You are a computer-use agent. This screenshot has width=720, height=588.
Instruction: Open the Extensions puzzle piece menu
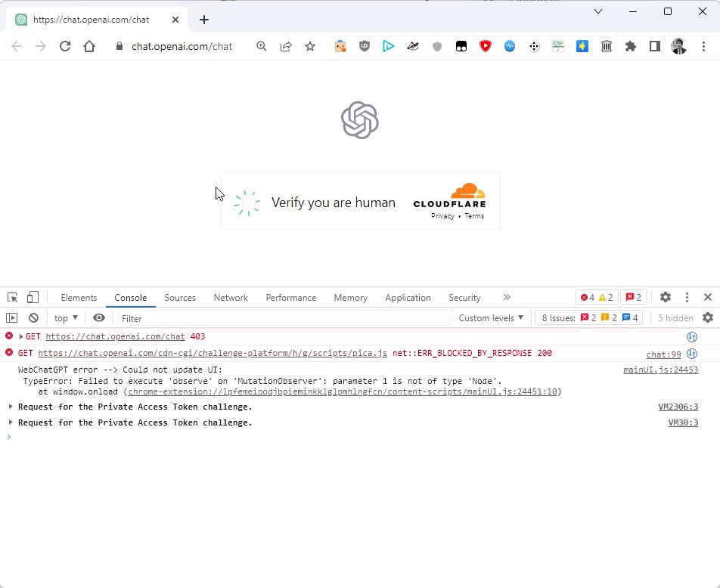(631, 46)
